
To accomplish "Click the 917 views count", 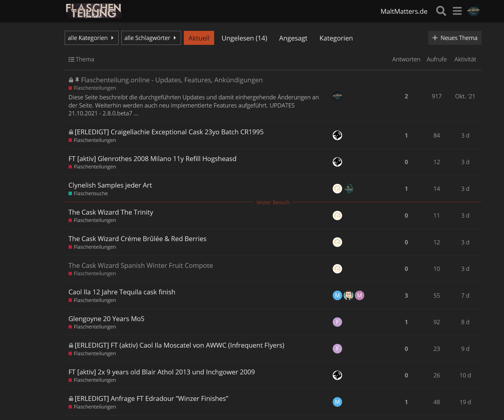I will [x=436, y=96].
